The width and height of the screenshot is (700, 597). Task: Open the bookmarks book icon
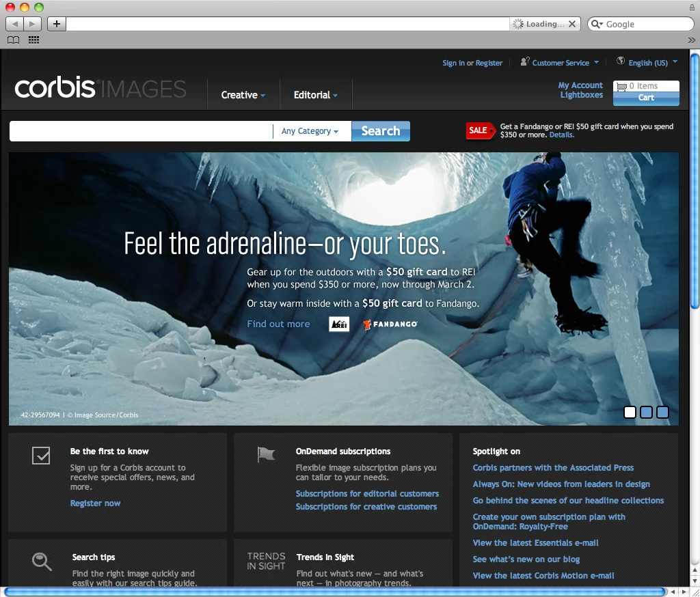pyautogui.click(x=14, y=40)
